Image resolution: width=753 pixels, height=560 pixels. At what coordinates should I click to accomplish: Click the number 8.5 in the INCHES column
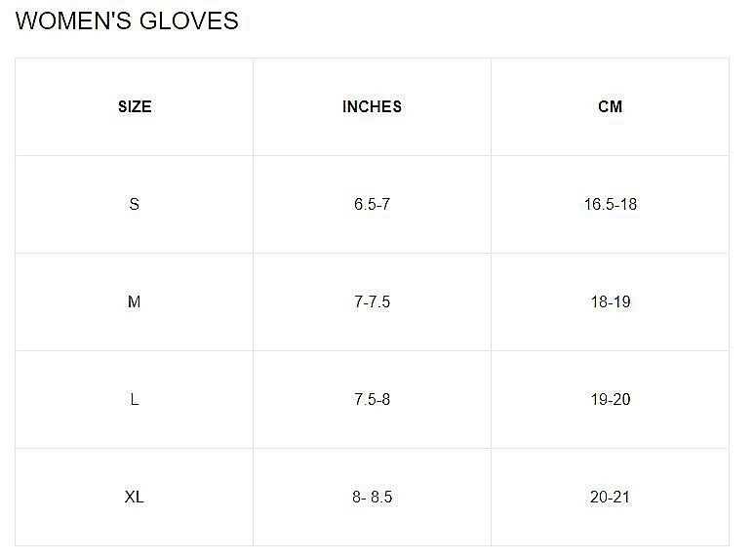[381, 497]
